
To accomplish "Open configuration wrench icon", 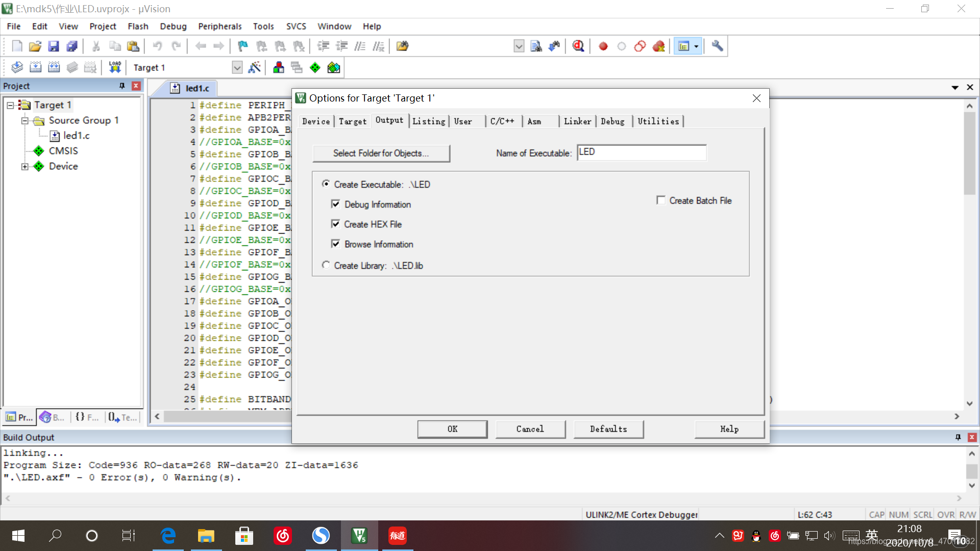I will tap(717, 46).
